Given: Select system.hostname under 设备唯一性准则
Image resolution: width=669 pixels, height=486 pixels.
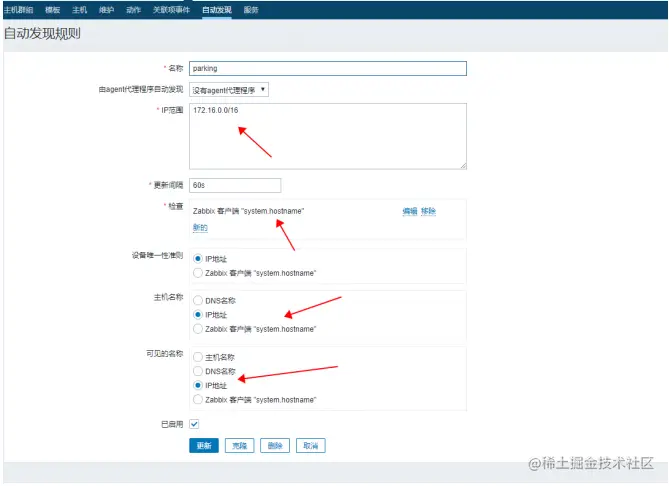Looking at the screenshot, I should tap(198, 273).
